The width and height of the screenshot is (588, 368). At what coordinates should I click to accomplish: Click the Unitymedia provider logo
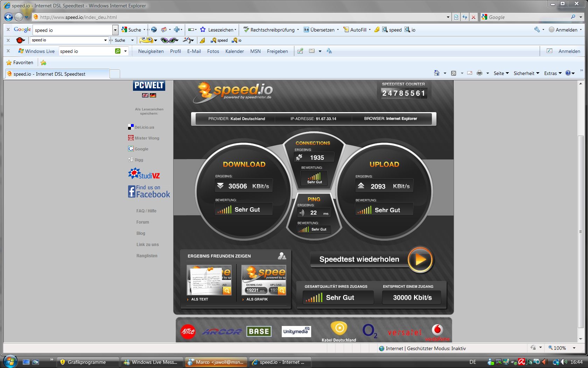[296, 331]
